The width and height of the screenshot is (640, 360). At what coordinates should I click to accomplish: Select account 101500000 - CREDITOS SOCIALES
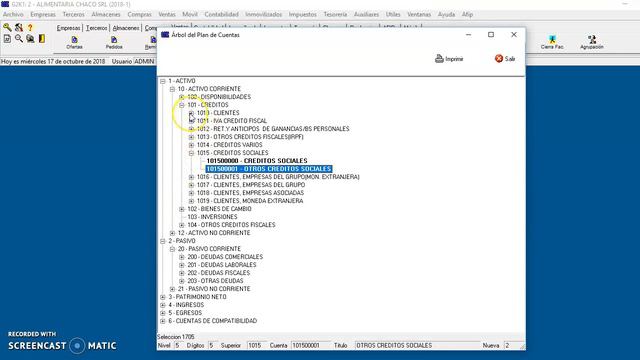pyautogui.click(x=257, y=161)
